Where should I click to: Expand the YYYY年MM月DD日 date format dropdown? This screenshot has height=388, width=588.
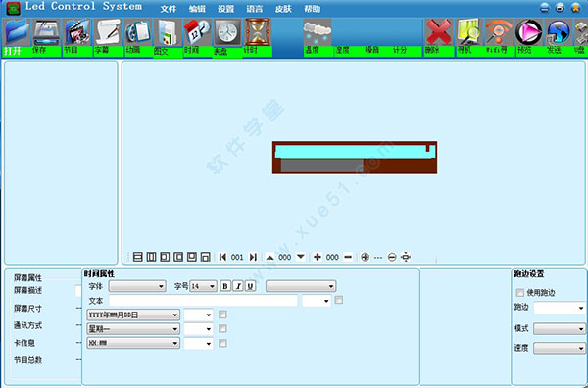(133, 315)
